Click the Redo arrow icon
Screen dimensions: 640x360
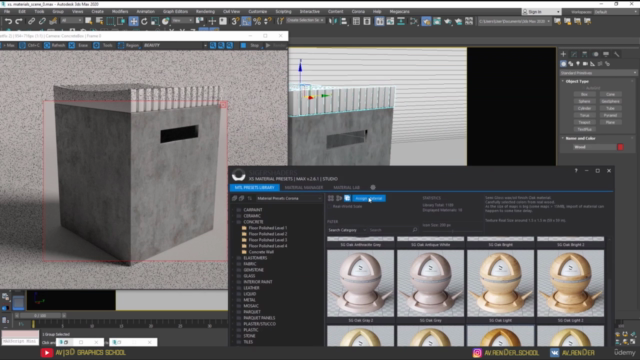19,21
